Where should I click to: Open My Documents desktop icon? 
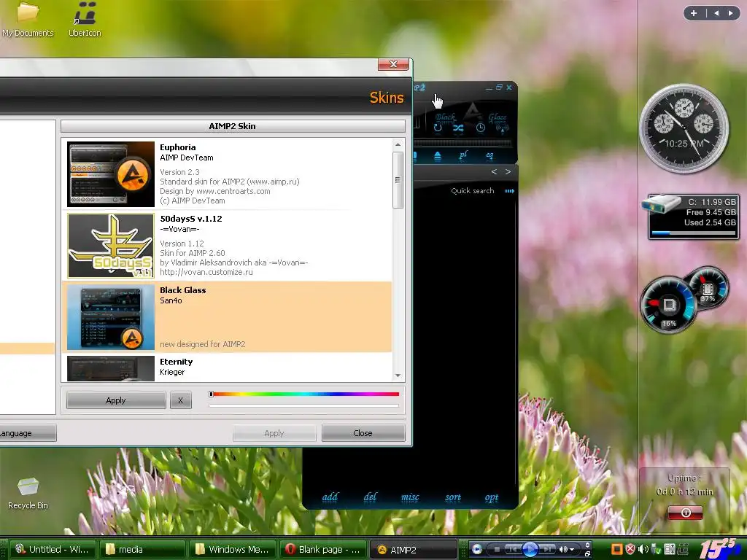[x=28, y=20]
